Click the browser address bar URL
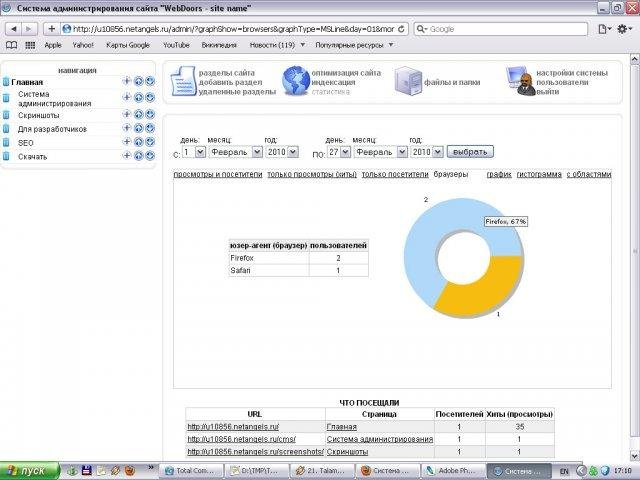 click(x=233, y=29)
